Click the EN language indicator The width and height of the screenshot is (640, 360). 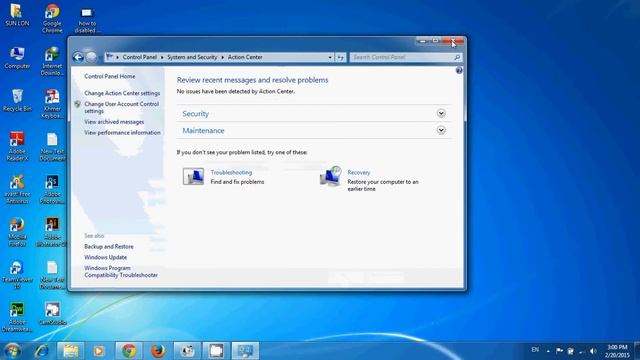click(x=535, y=350)
